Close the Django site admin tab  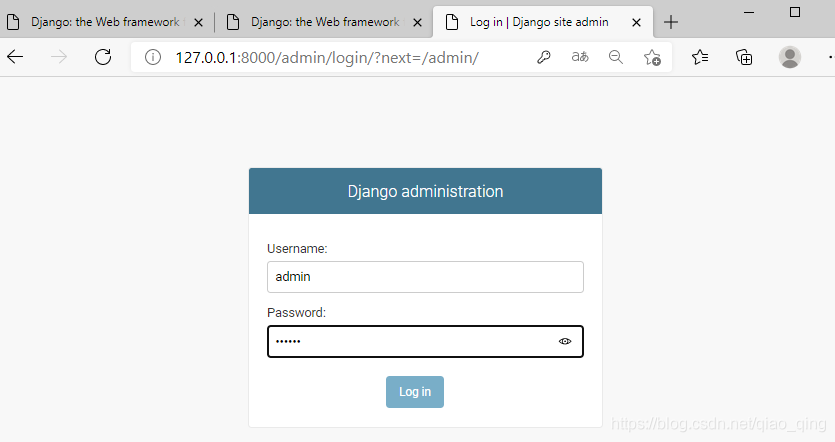[636, 22]
